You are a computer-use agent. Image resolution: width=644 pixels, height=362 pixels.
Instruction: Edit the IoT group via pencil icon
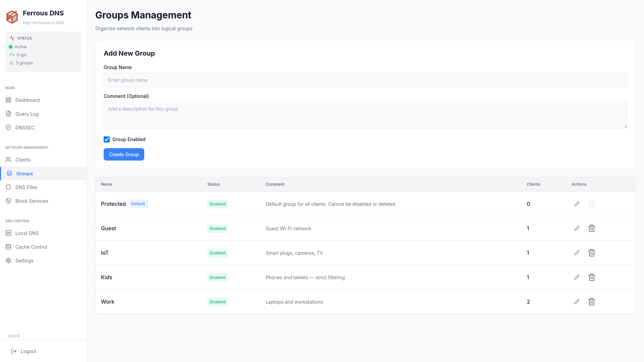coord(577,253)
